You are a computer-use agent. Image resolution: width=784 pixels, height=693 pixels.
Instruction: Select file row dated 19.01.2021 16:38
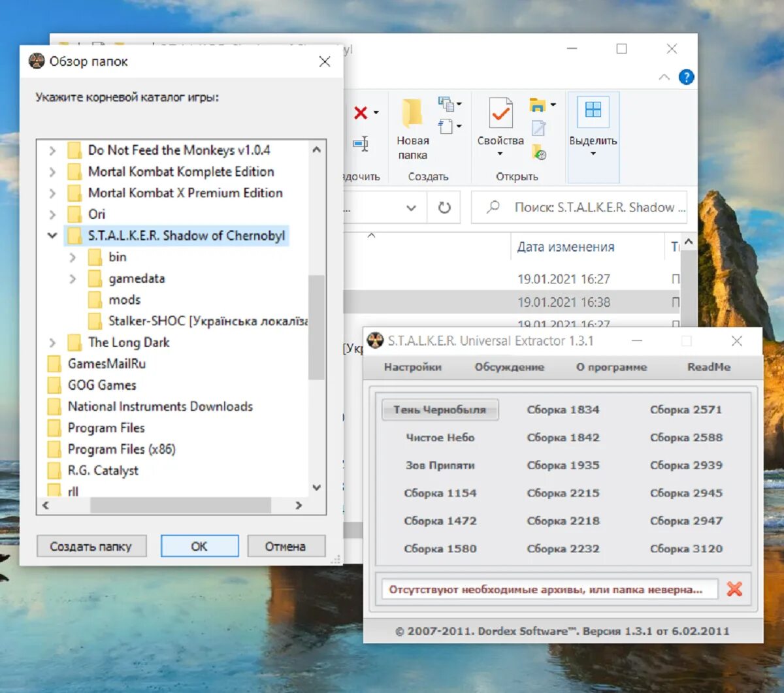pos(511,302)
